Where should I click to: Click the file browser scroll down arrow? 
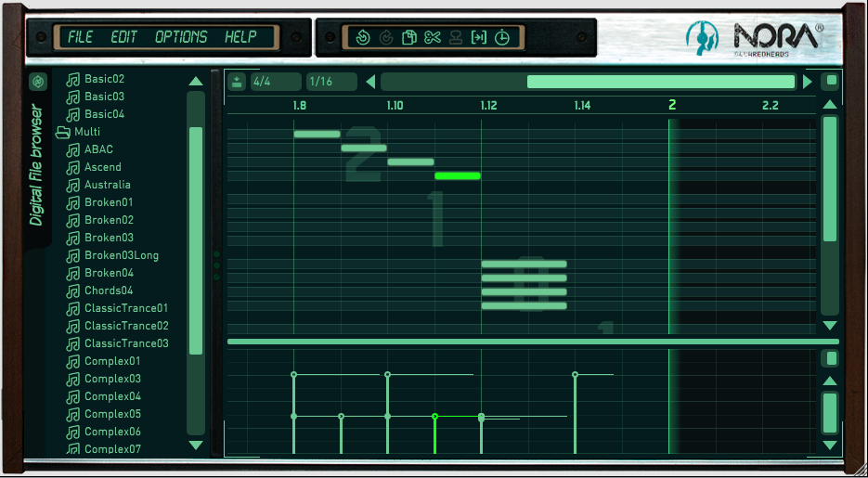(195, 446)
